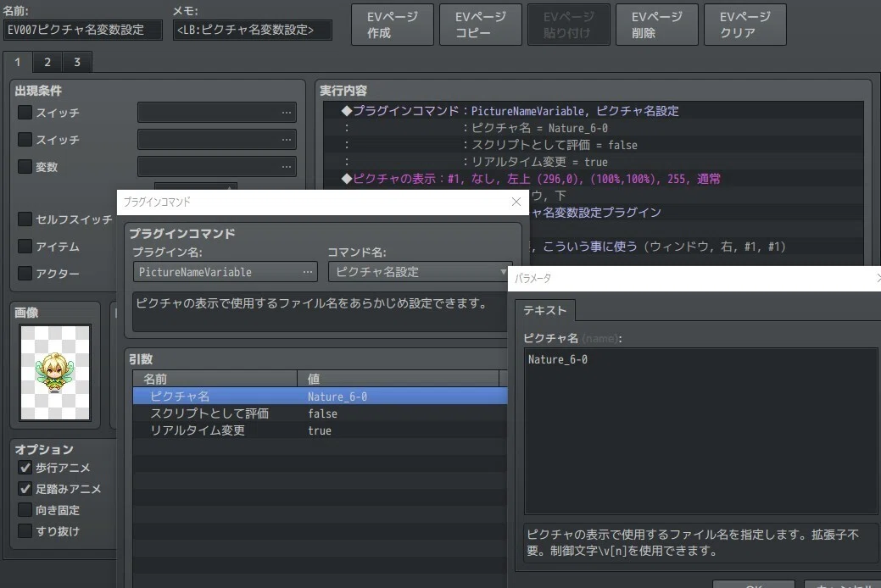This screenshot has width=881, height=588.
Task: Switch to event page tab 1
Action: pos(18,63)
